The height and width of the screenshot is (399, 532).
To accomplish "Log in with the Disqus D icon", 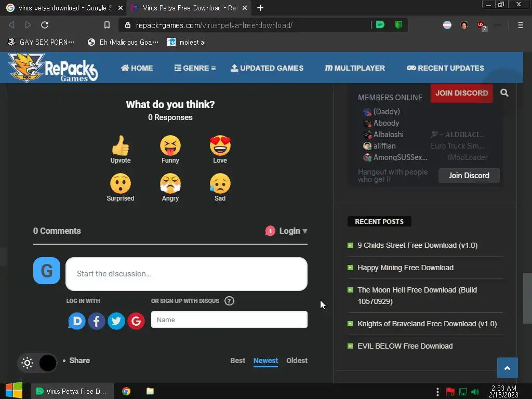I will click(x=77, y=321).
